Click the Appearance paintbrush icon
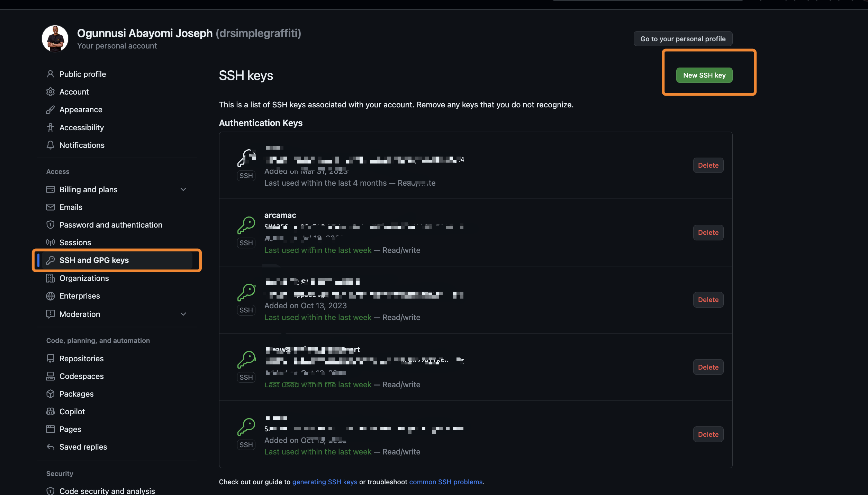This screenshot has width=868, height=495. coord(51,109)
